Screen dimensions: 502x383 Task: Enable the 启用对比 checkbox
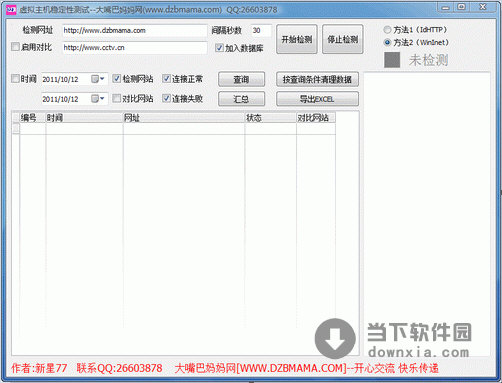[x=15, y=47]
